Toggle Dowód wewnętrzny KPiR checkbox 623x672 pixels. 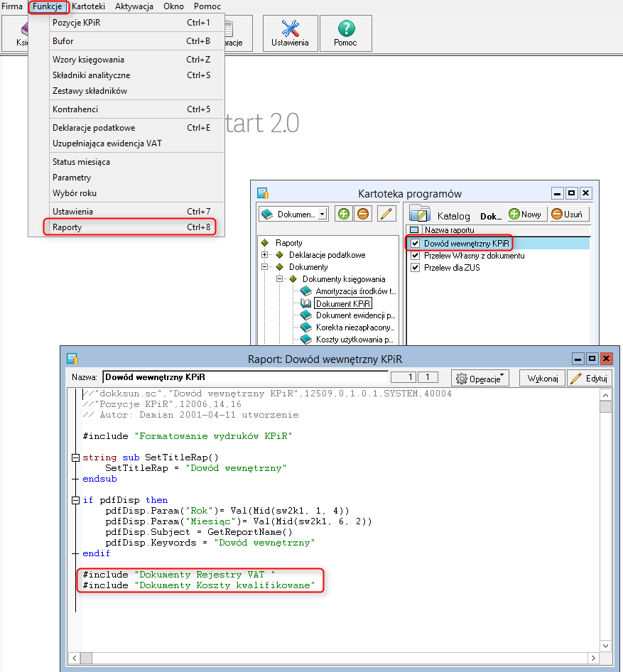416,244
